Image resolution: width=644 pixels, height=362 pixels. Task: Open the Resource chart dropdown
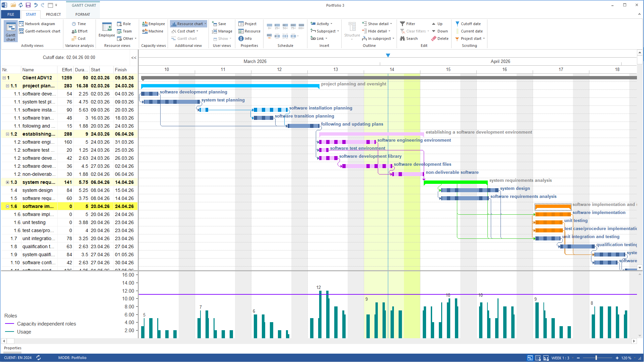click(x=205, y=24)
